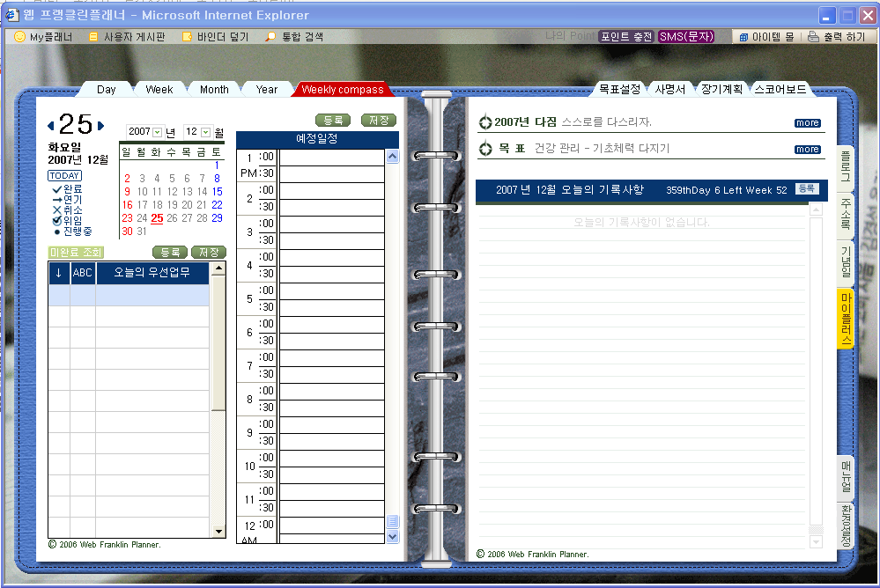This screenshot has width=880, height=588.
Task: Click the schedule list scrollbar thumb
Action: (392, 522)
